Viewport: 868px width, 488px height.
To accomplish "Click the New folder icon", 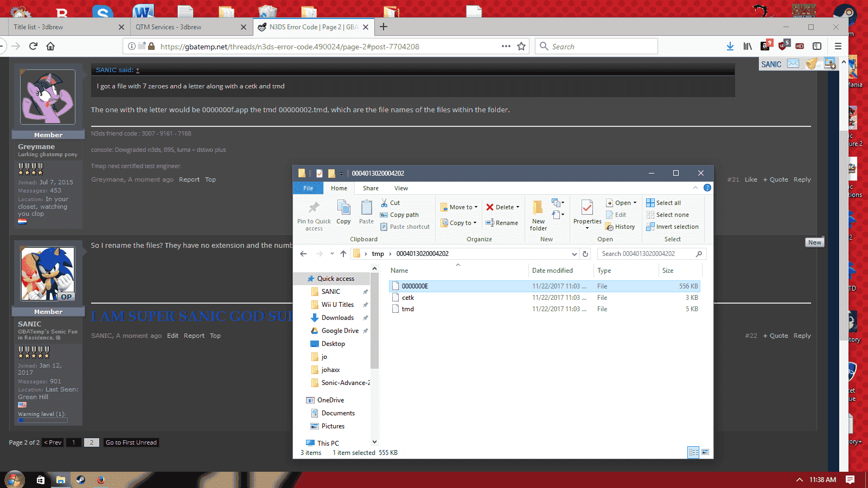I will pos(538,208).
